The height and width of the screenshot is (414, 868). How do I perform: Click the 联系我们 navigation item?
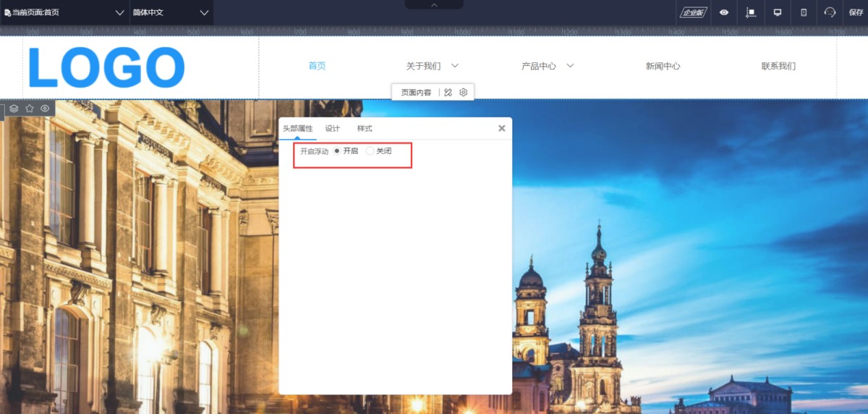(x=778, y=66)
